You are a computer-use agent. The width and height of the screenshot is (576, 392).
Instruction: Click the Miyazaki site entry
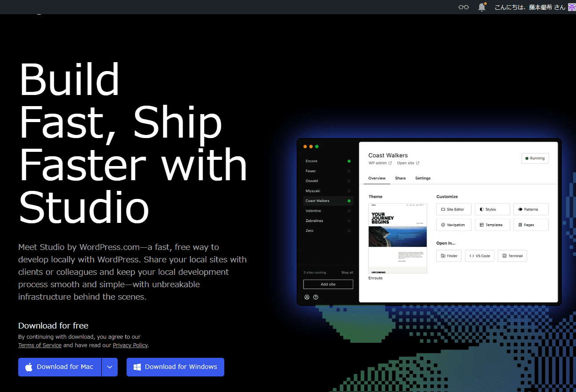coord(328,191)
